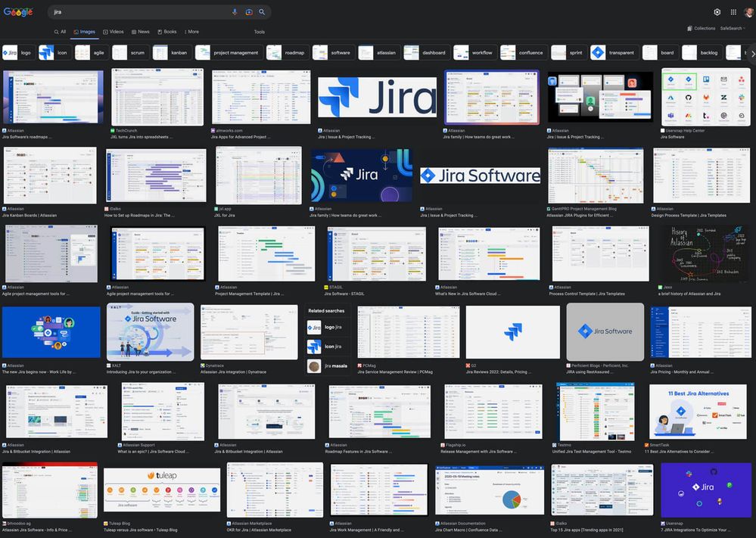The height and width of the screenshot is (538, 756).
Task: Filter by the icon suggestion chip
Action: coord(54,52)
